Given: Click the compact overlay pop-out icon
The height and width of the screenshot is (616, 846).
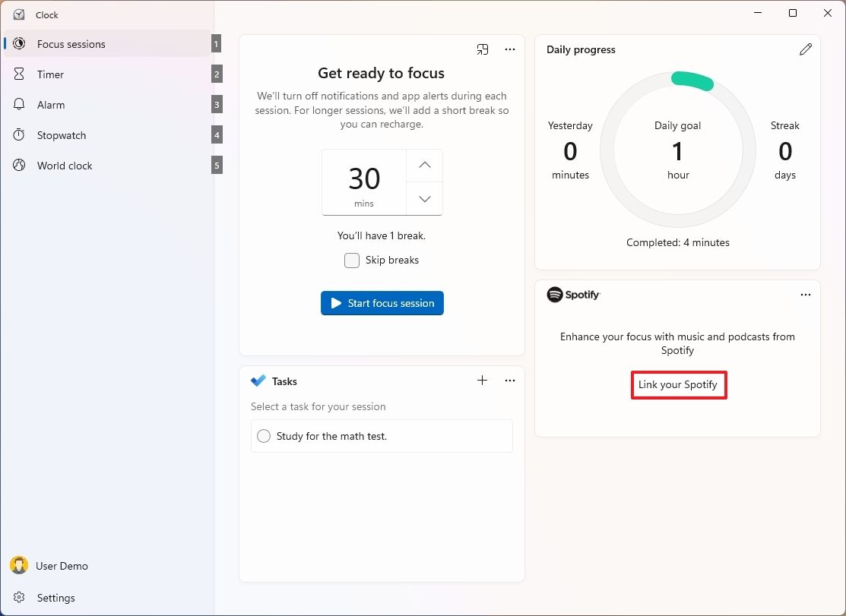Looking at the screenshot, I should point(482,49).
